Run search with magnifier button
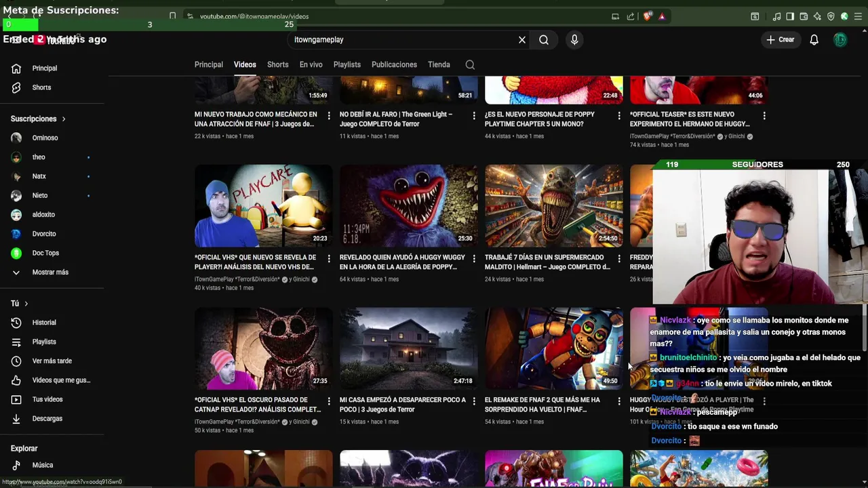868x488 pixels. (544, 40)
